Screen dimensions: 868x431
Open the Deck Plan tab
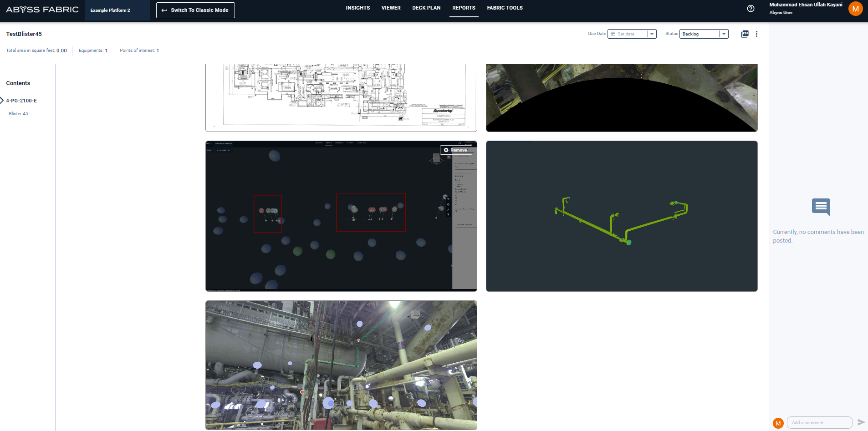[x=426, y=8]
